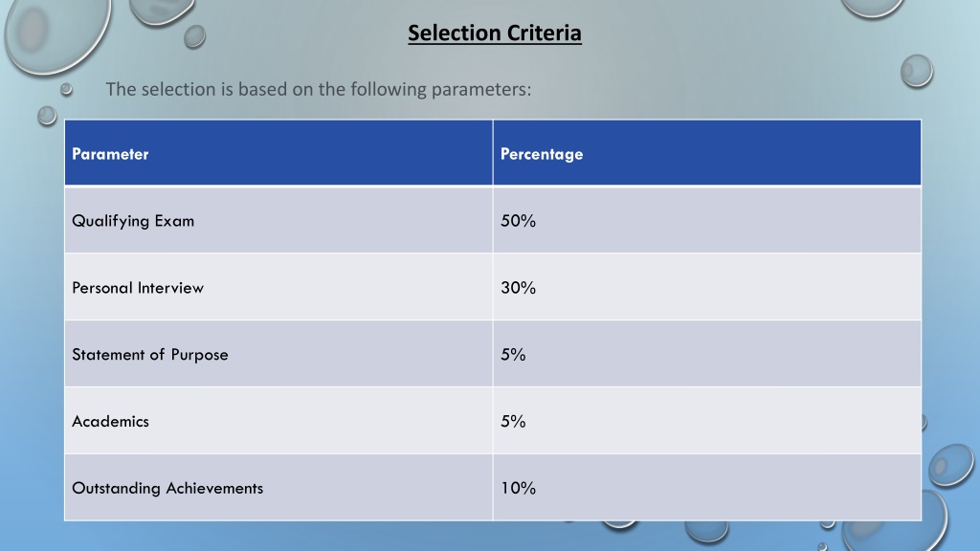The image size is (980, 551).
Task: Click the Parameter column header cell
Action: (x=278, y=153)
